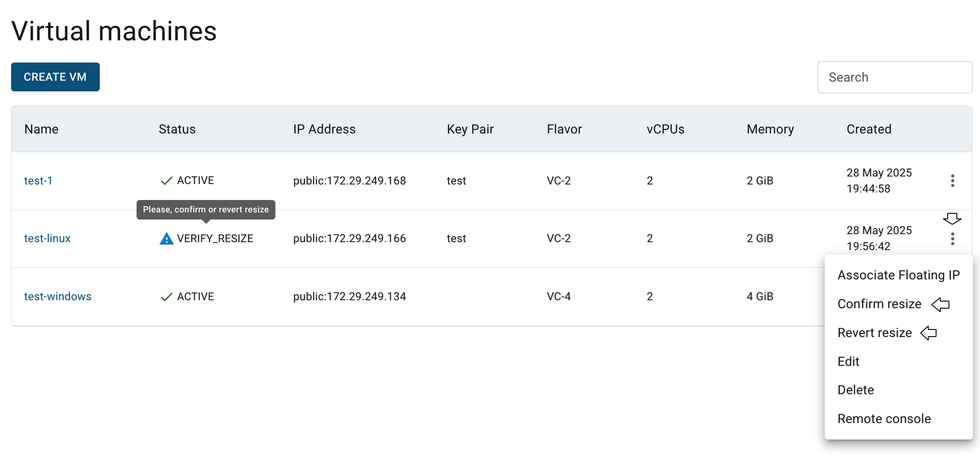Viewport: 980px width, 455px height.
Task: Sort the table by the Memory column header
Action: 770,129
